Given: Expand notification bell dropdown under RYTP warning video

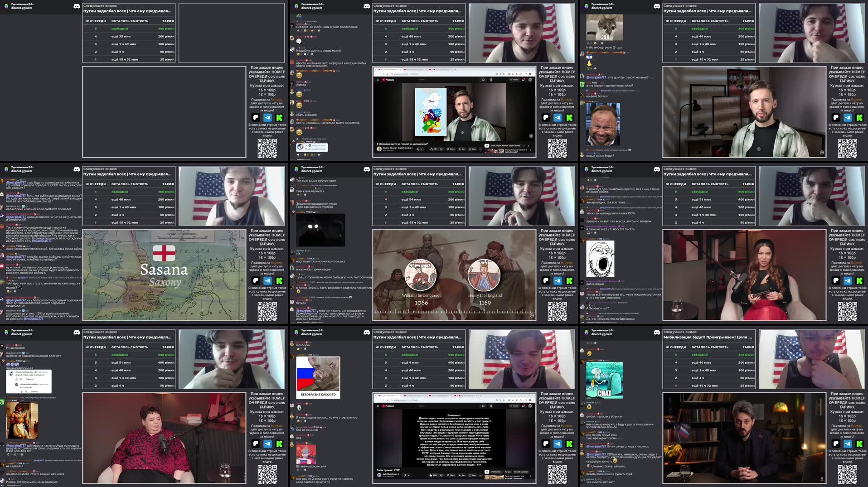Looking at the screenshot, I should 406,475.
